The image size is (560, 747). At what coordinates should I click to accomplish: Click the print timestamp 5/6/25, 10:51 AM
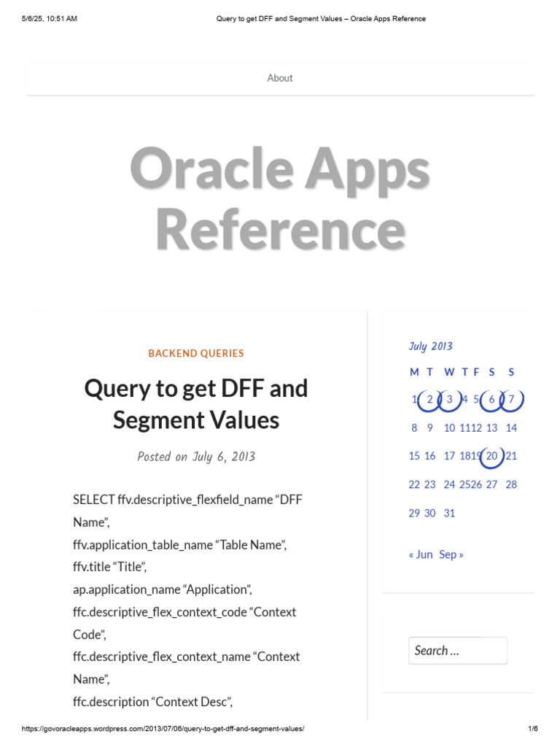(x=50, y=18)
